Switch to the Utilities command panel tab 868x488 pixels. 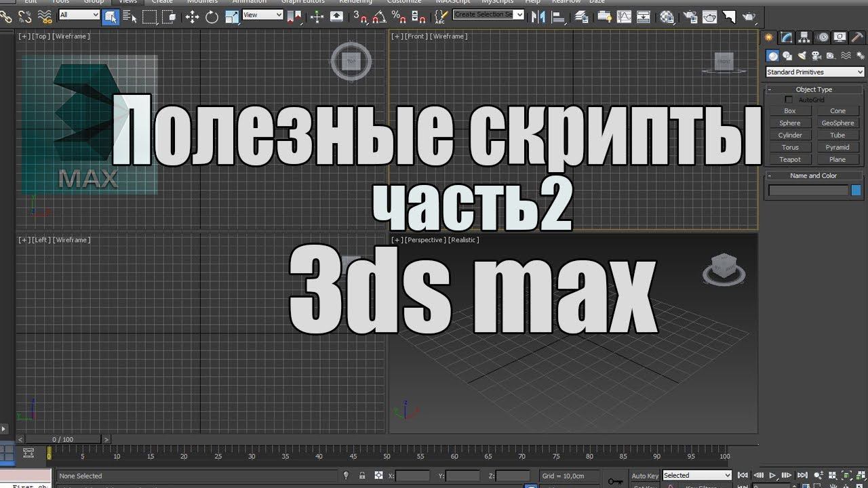[856, 37]
